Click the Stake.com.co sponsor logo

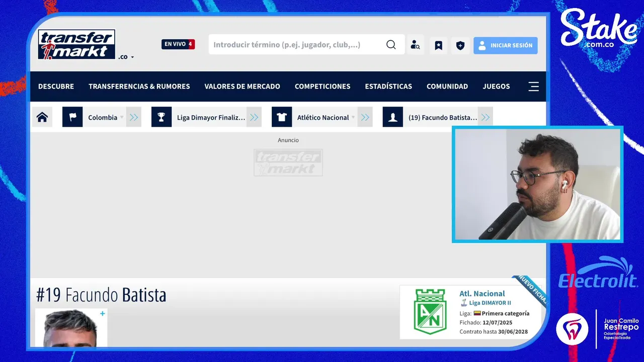point(599,29)
